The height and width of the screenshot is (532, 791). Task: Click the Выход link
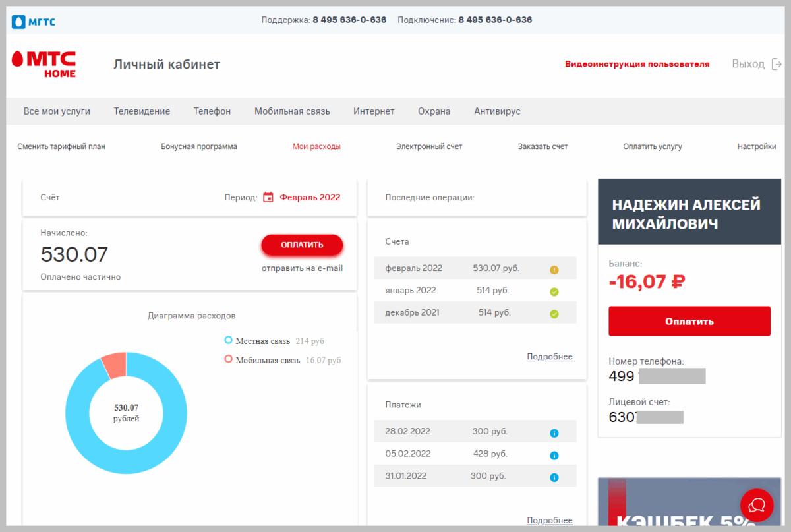click(x=748, y=64)
